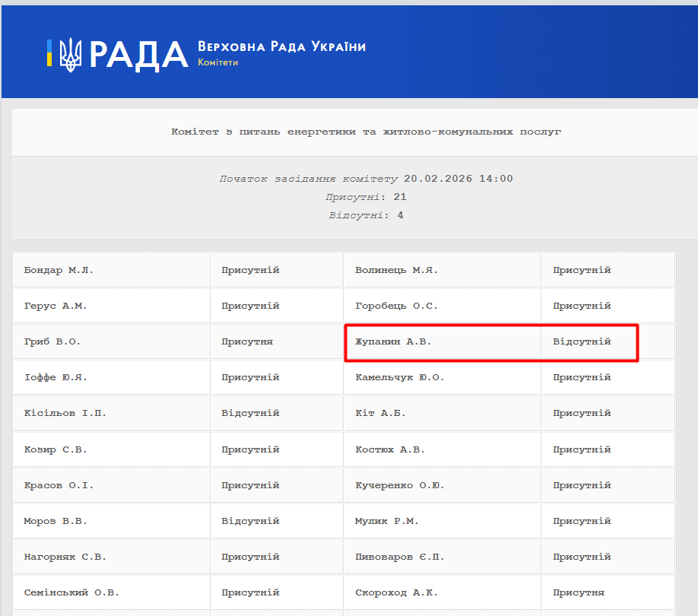The image size is (698, 616).
Task: Select the name Нагорняк С.В.
Action: coord(65,557)
